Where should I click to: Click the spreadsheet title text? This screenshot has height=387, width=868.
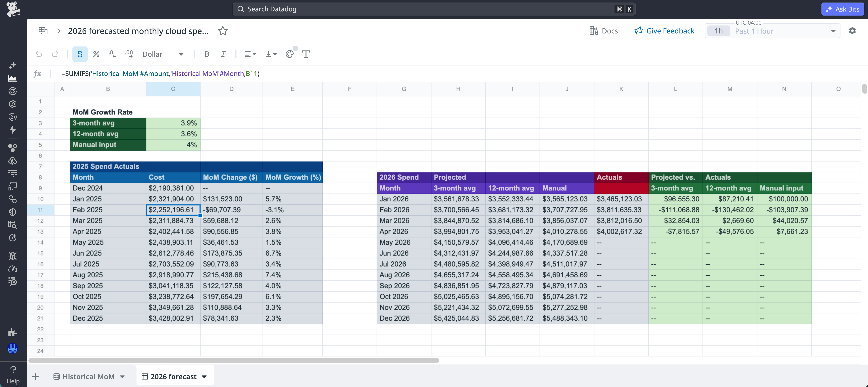pos(138,31)
